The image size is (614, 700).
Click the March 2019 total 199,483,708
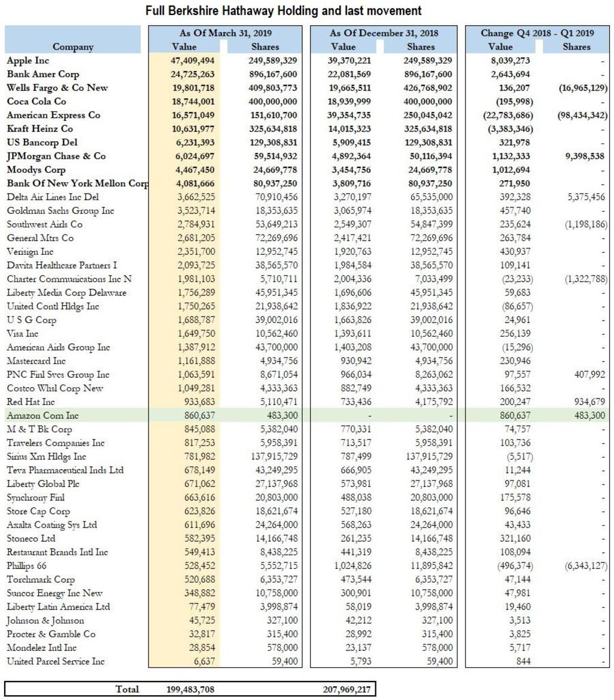pyautogui.click(x=190, y=689)
